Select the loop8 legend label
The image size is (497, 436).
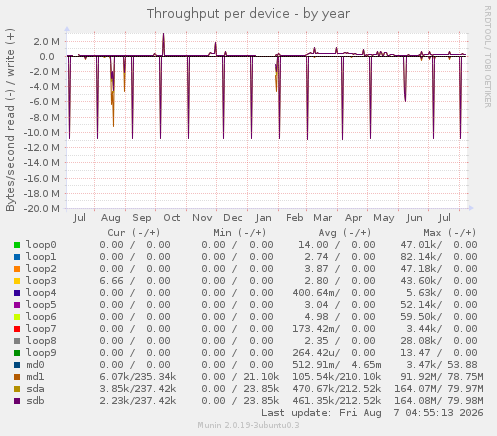pos(41,341)
